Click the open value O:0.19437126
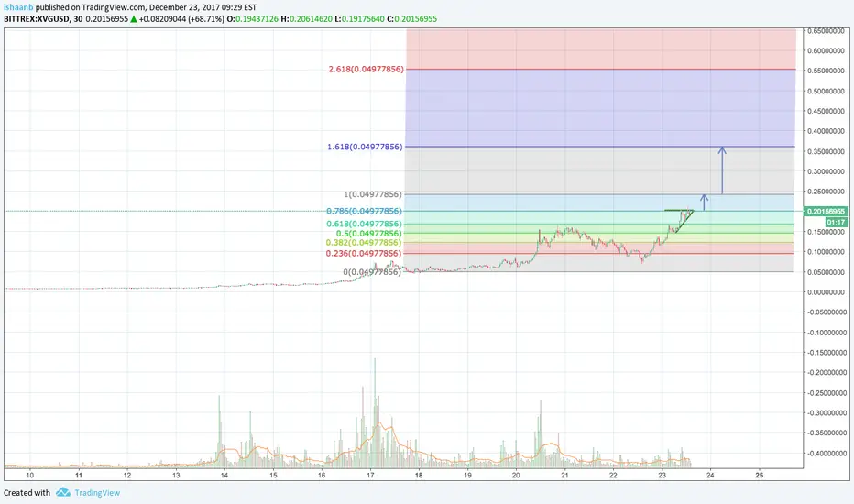 pyautogui.click(x=253, y=18)
